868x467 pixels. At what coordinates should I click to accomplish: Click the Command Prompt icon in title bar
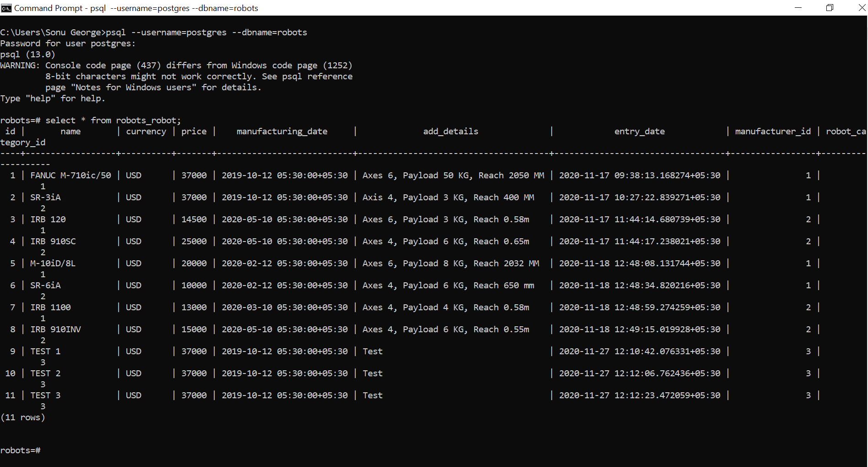pyautogui.click(x=6, y=8)
